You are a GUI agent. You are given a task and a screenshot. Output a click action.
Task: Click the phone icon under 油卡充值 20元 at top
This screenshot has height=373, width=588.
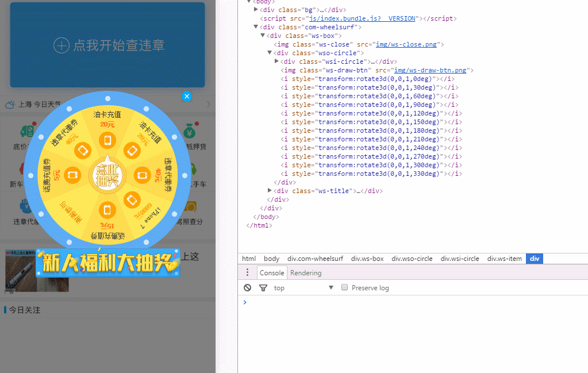click(107, 141)
